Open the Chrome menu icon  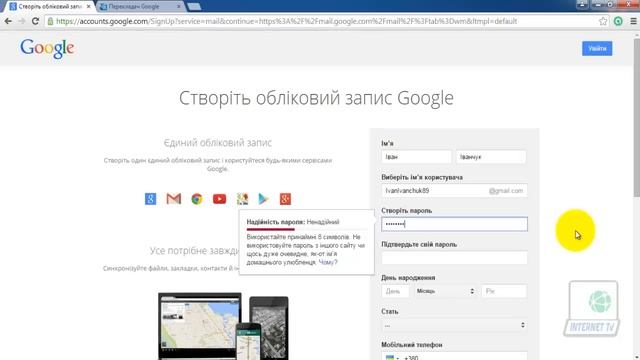pos(633,21)
